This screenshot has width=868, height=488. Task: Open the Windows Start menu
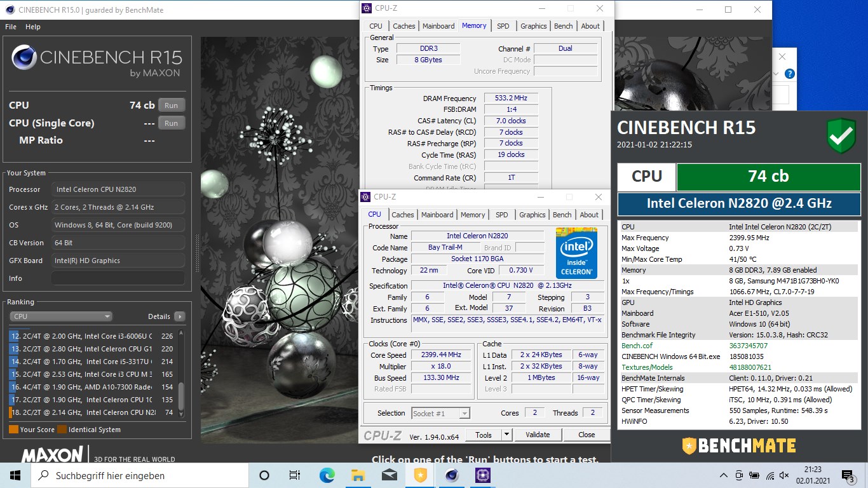(15, 475)
